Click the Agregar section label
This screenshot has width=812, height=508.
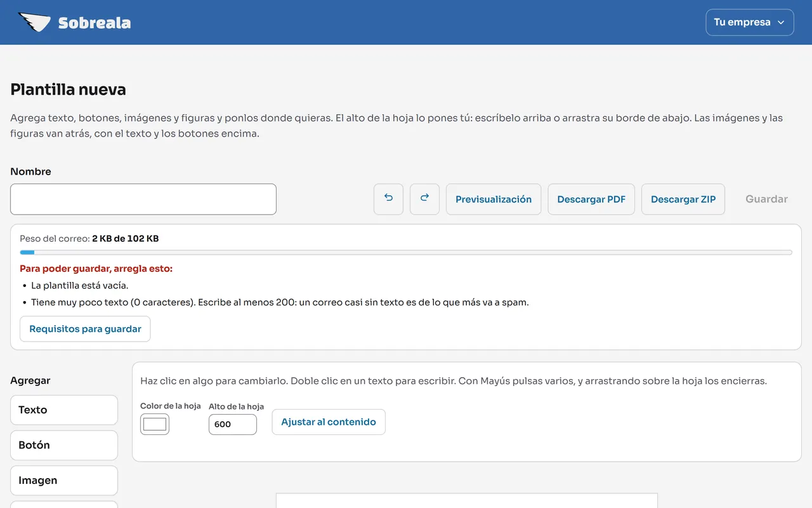point(30,380)
